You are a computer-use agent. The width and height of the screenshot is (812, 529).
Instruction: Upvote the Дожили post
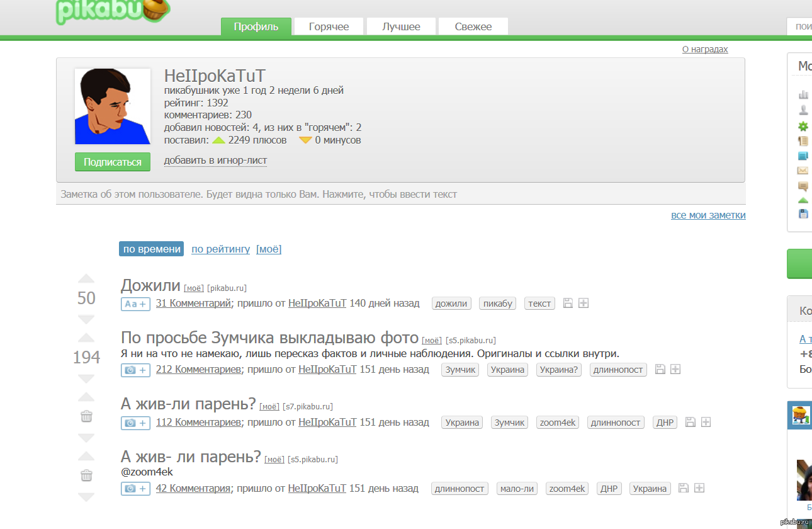(86, 279)
